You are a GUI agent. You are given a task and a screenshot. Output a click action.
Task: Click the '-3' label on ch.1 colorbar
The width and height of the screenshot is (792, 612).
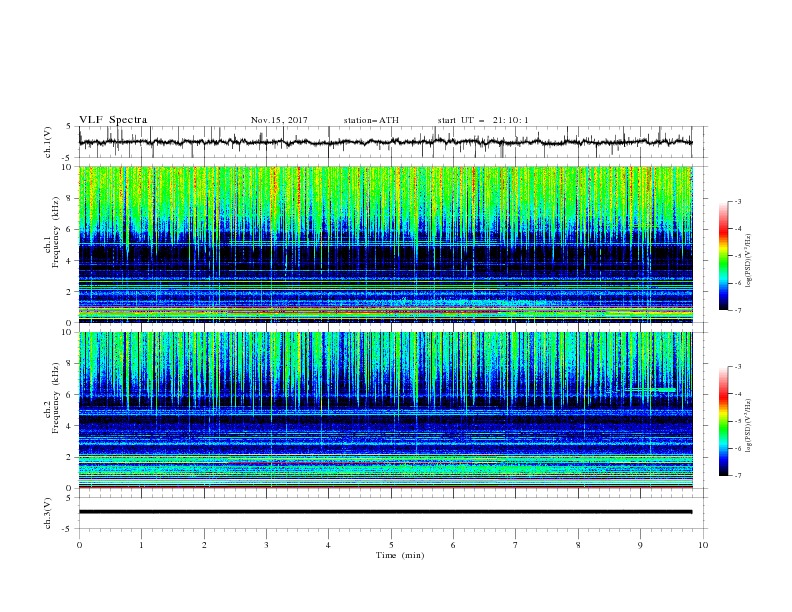tap(737, 201)
